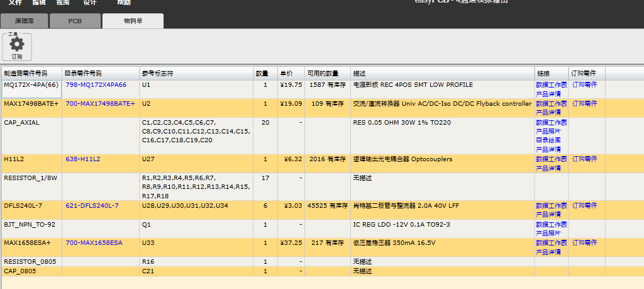Viewport: 644px width, 289px height.
Task: Open catalog link 798-MQ172X4PA66
Action: point(96,85)
